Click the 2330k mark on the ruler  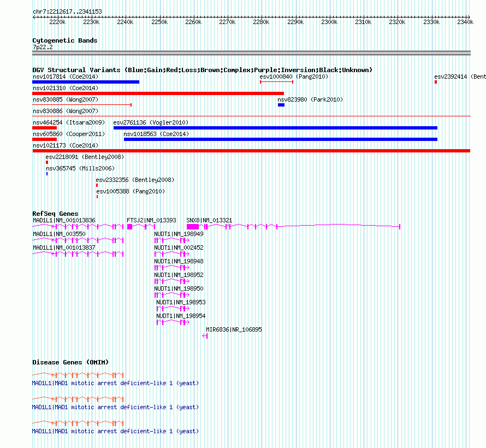431,22
